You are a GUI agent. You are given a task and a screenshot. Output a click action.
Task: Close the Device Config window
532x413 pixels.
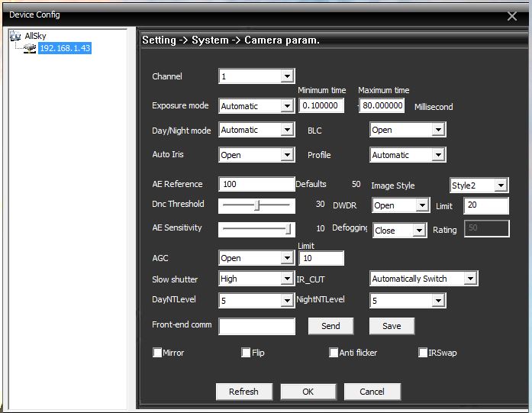[x=512, y=15]
